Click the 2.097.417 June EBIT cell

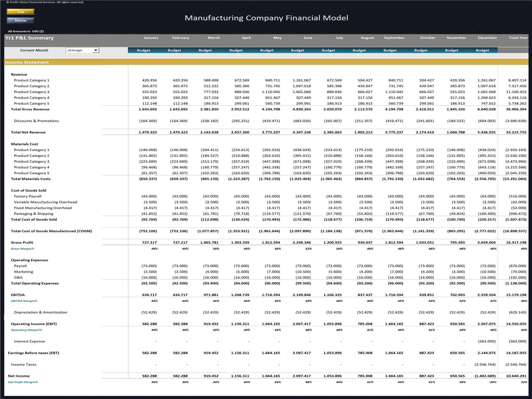point(302,324)
